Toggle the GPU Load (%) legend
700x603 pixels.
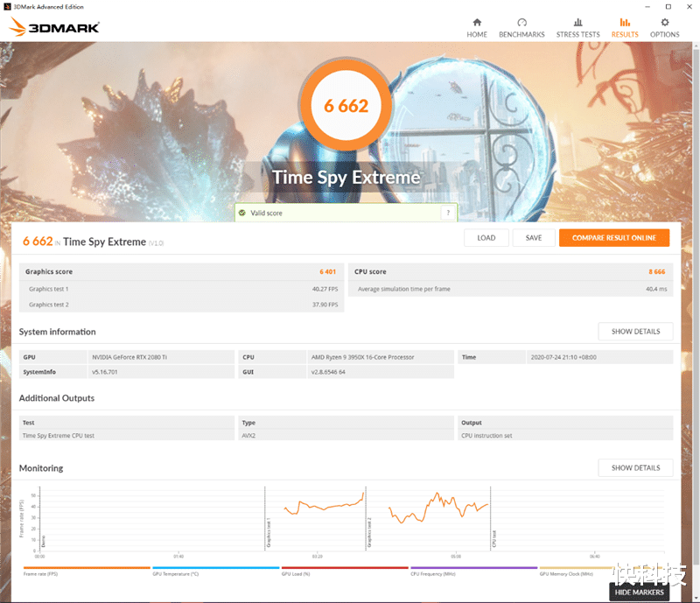pyautogui.click(x=345, y=571)
